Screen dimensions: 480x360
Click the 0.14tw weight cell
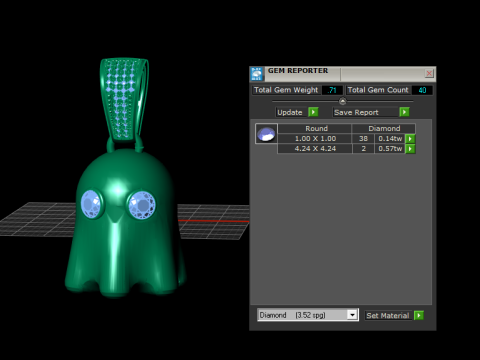(x=390, y=139)
